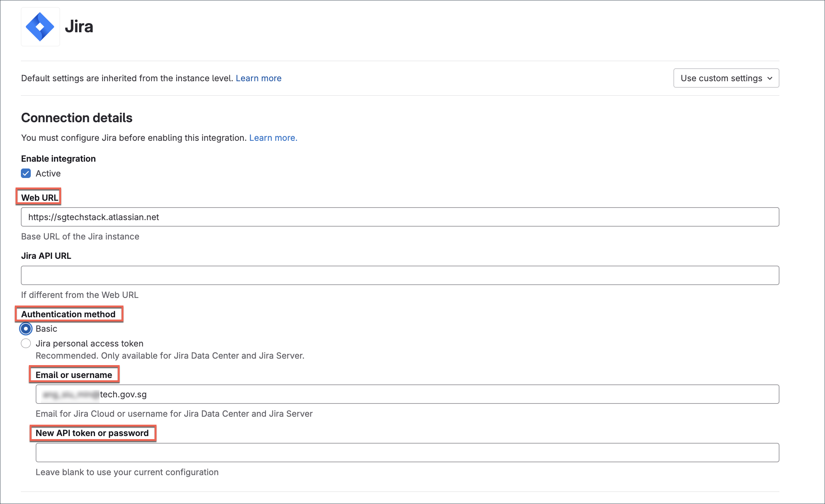Click the Active checkbox text label
Screen dimensions: 825x504
48,173
